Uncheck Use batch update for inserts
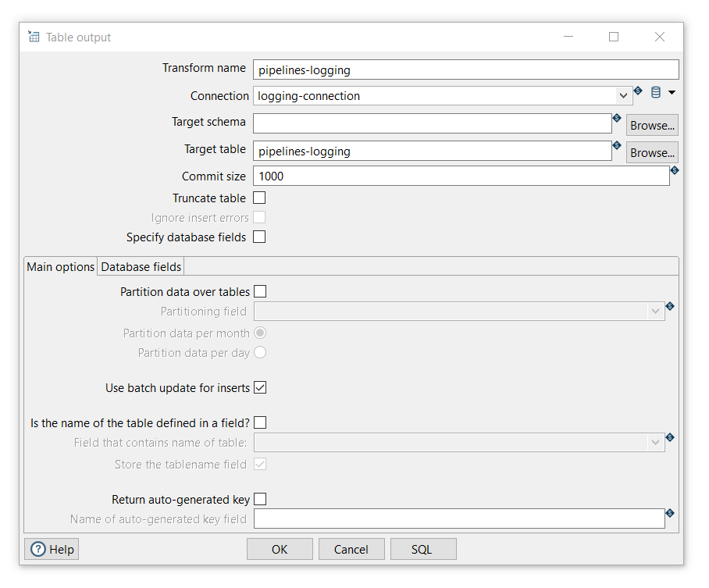 pyautogui.click(x=260, y=387)
